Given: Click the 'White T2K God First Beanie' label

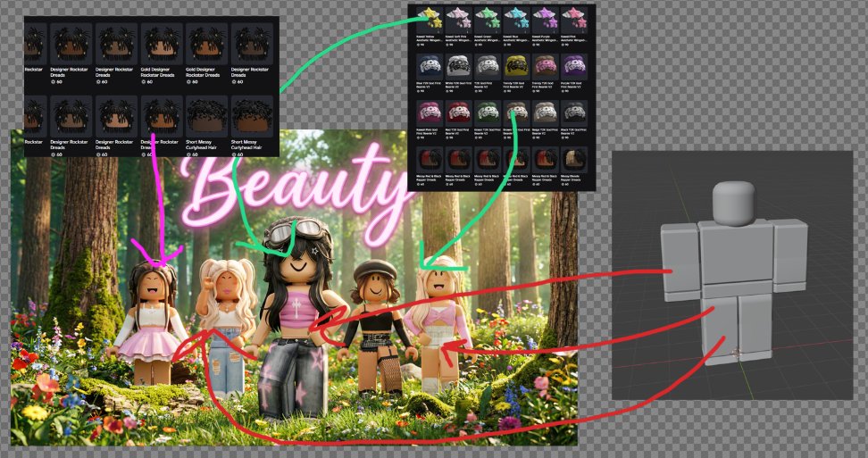Looking at the screenshot, I should (x=458, y=84).
